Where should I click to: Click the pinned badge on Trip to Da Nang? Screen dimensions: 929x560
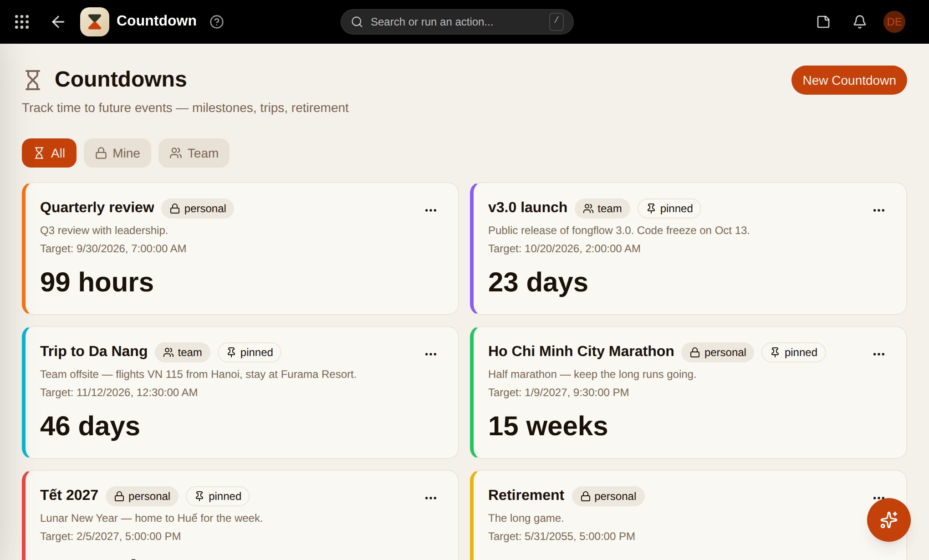coord(250,352)
